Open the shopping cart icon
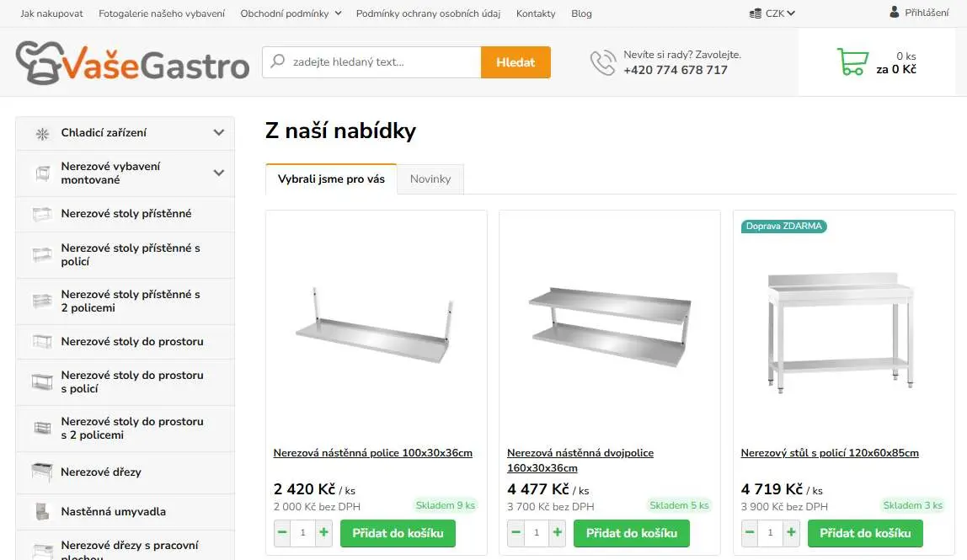 click(x=852, y=61)
